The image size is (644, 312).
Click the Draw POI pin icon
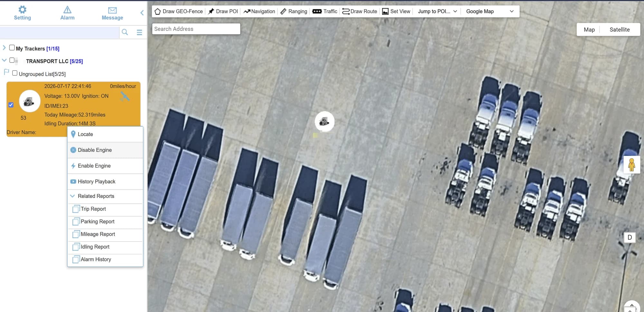pyautogui.click(x=211, y=11)
